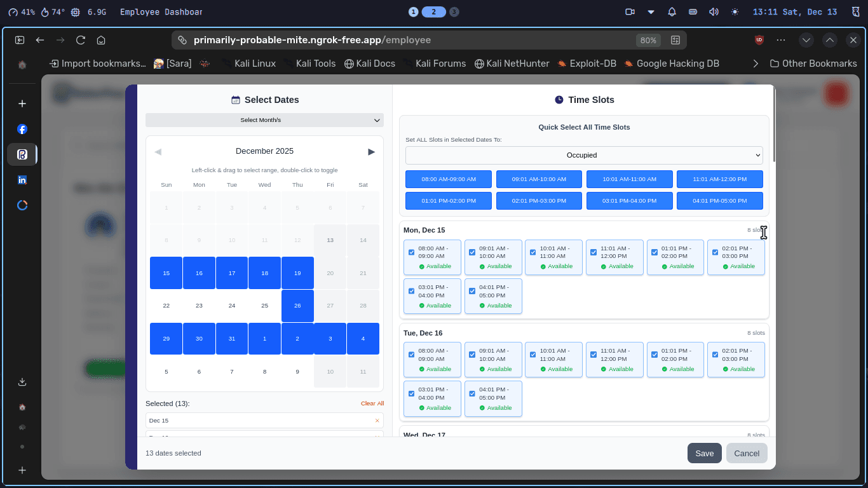The height and width of the screenshot is (488, 868).
Task: Go to previous month in calendar
Action: click(x=158, y=152)
